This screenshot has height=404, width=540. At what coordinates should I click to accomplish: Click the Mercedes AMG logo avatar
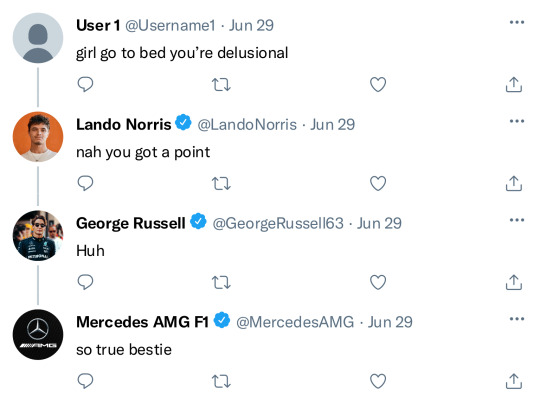pyautogui.click(x=38, y=334)
